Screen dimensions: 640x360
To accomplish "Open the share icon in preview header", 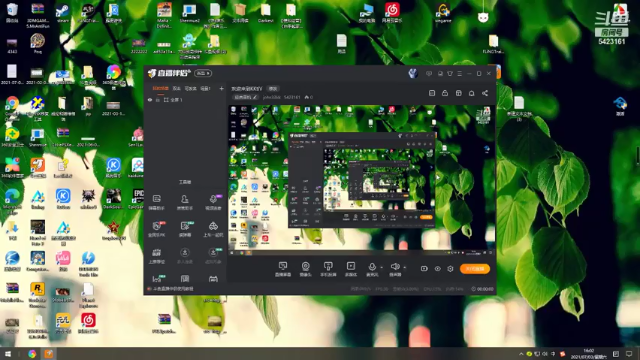I will click(x=484, y=93).
